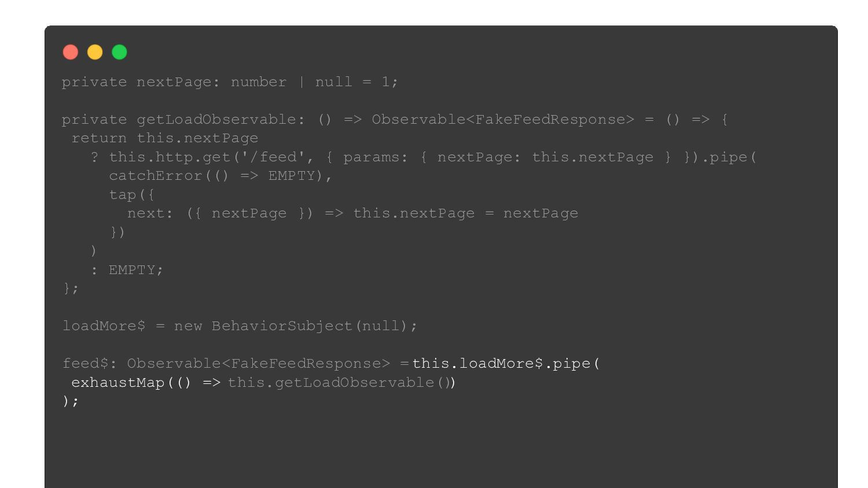868x488 pixels.
Task: Click 'getLoadObservable' in the private declaration line
Action: coord(216,120)
